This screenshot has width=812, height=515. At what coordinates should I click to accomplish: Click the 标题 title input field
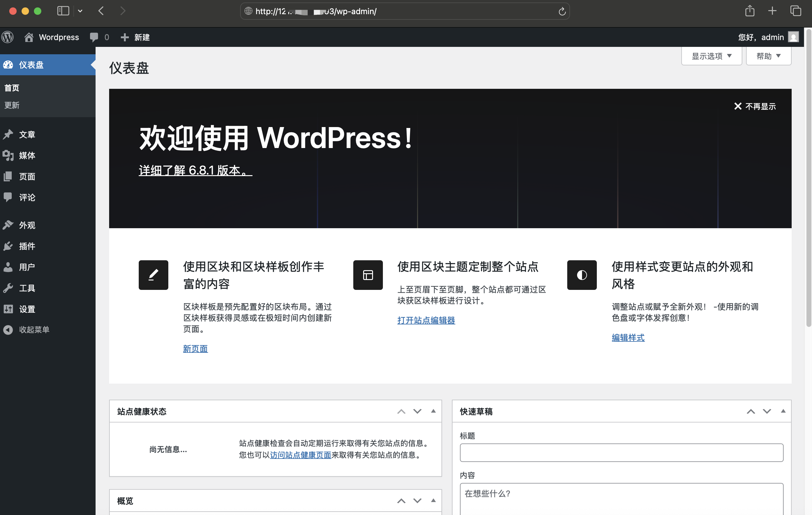coord(621,453)
